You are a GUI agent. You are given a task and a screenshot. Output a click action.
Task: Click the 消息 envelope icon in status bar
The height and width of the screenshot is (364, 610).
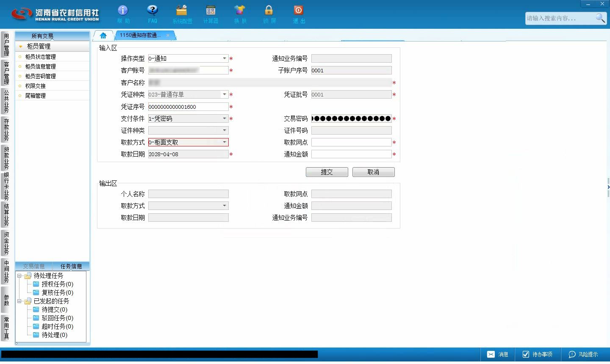(x=491, y=354)
